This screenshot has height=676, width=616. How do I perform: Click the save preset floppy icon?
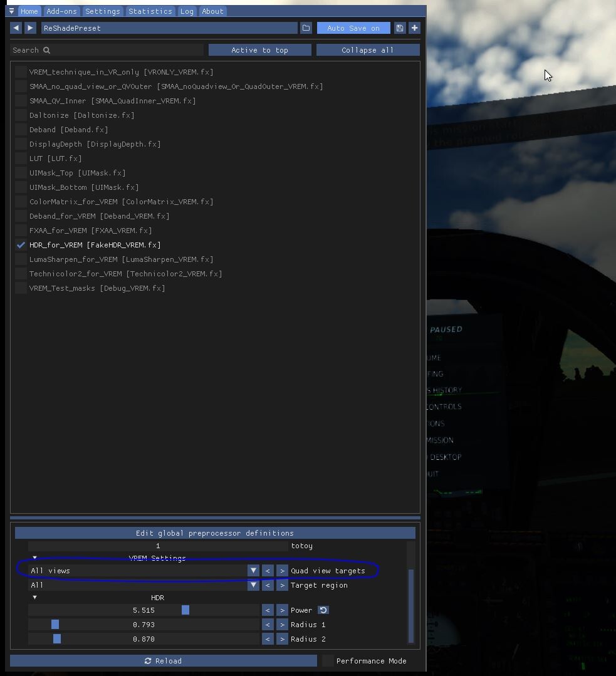coord(400,28)
